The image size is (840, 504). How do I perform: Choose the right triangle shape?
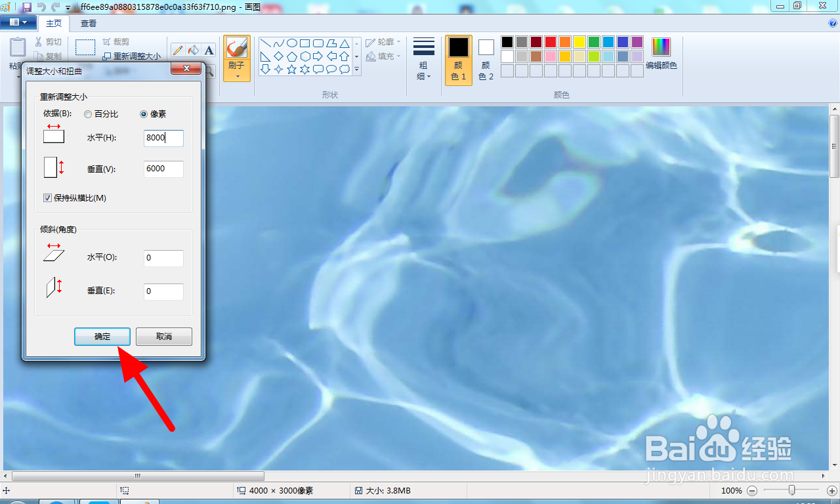click(x=266, y=56)
